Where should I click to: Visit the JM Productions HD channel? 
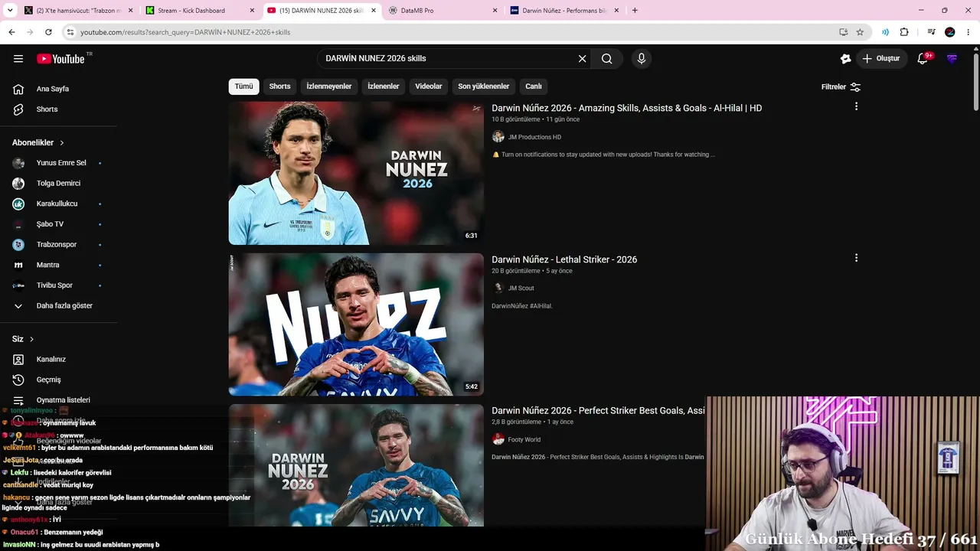click(534, 137)
